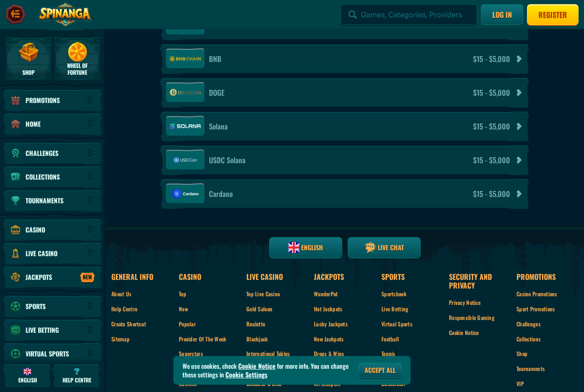This screenshot has height=392, width=584.
Task: Click the Live Chat bubble icon
Action: click(370, 248)
